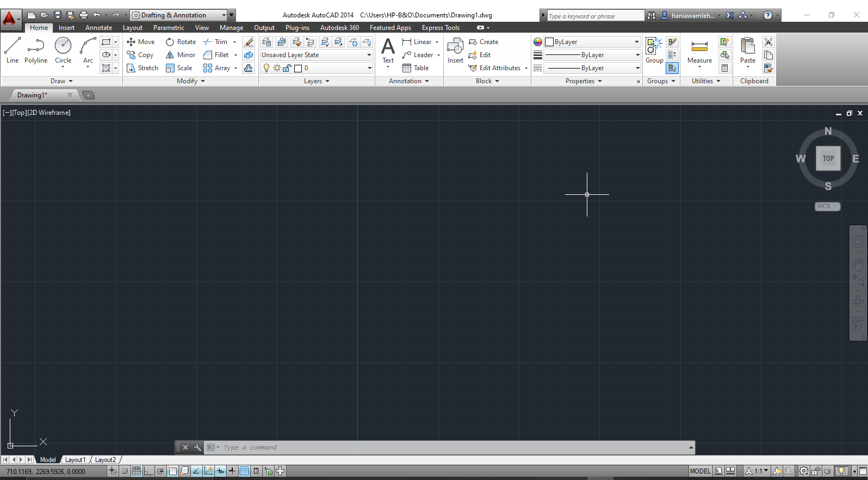This screenshot has width=868, height=480.
Task: Click the Text annotation tool
Action: (x=388, y=51)
